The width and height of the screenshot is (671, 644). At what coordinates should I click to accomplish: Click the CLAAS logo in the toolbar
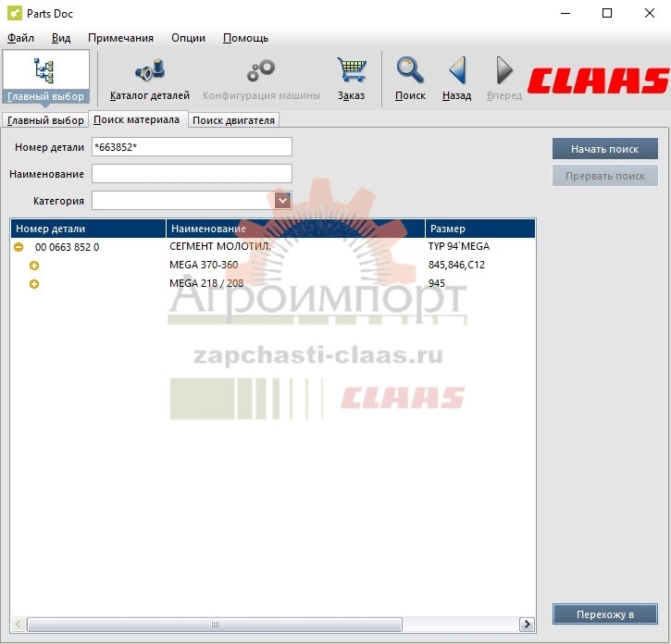[x=598, y=80]
